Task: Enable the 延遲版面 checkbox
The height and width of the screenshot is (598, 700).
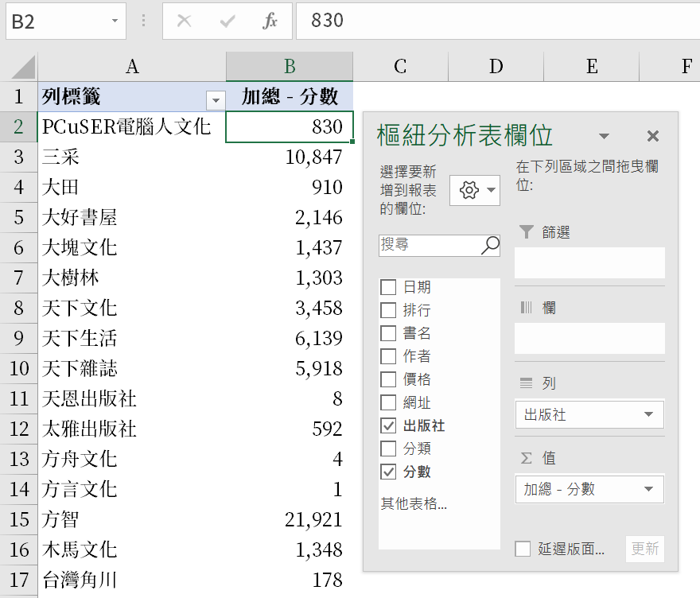Action: pos(523,549)
